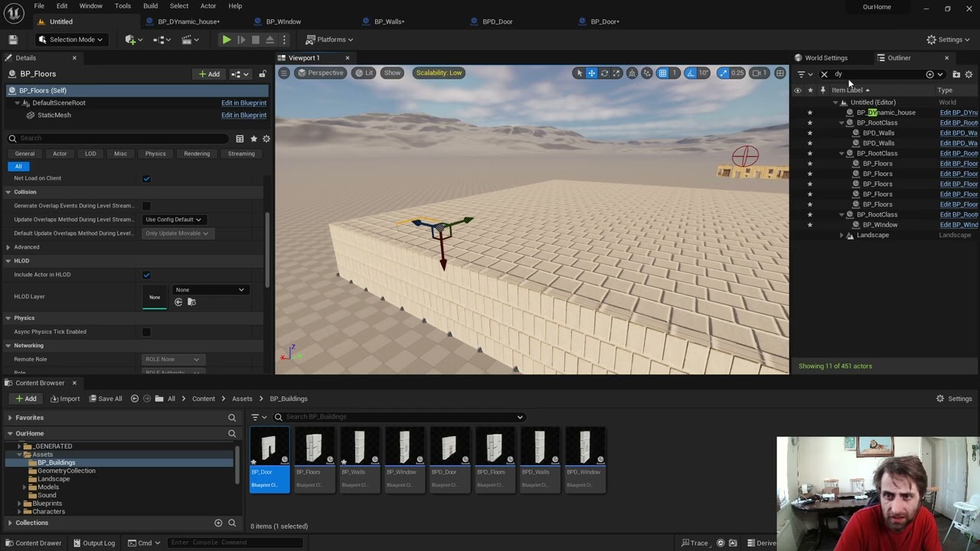
Task: Open the Platforms dropdown
Action: point(329,39)
